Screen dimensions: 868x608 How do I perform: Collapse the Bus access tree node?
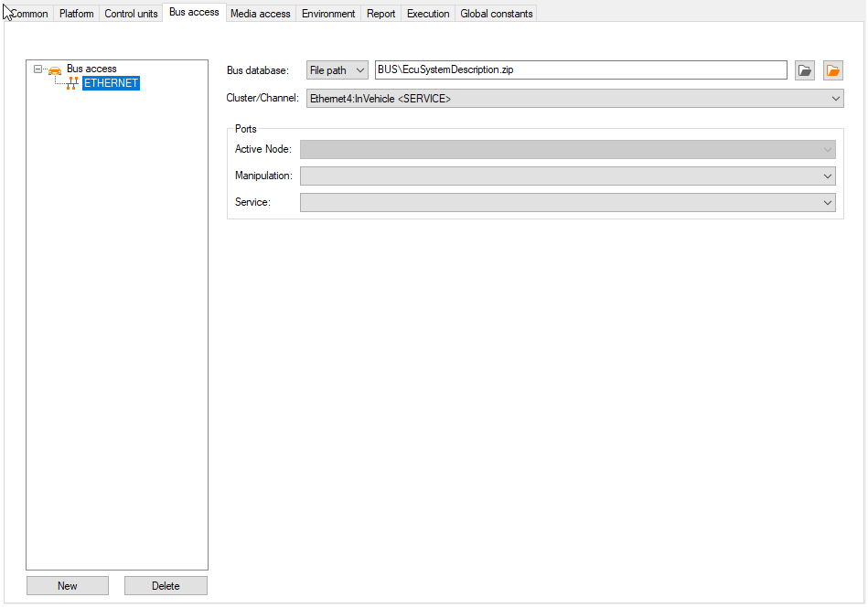(x=38, y=69)
